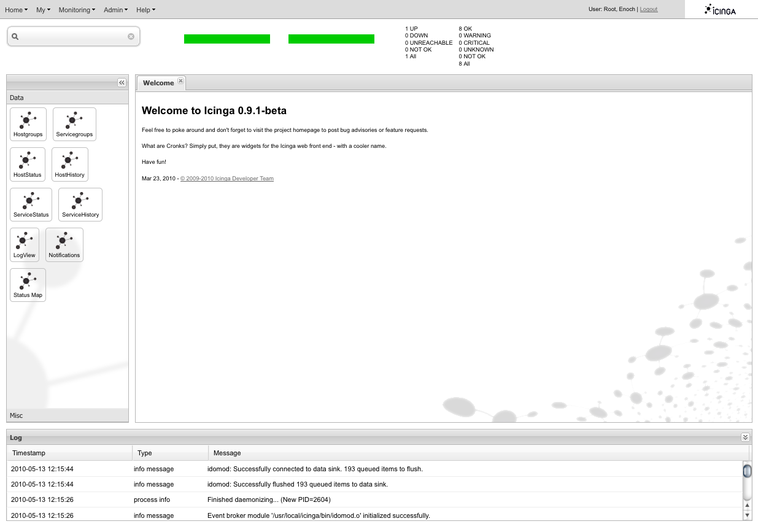Image resolution: width=758 pixels, height=532 pixels.
Task: Open the HostHistory cronk
Action: click(70, 164)
